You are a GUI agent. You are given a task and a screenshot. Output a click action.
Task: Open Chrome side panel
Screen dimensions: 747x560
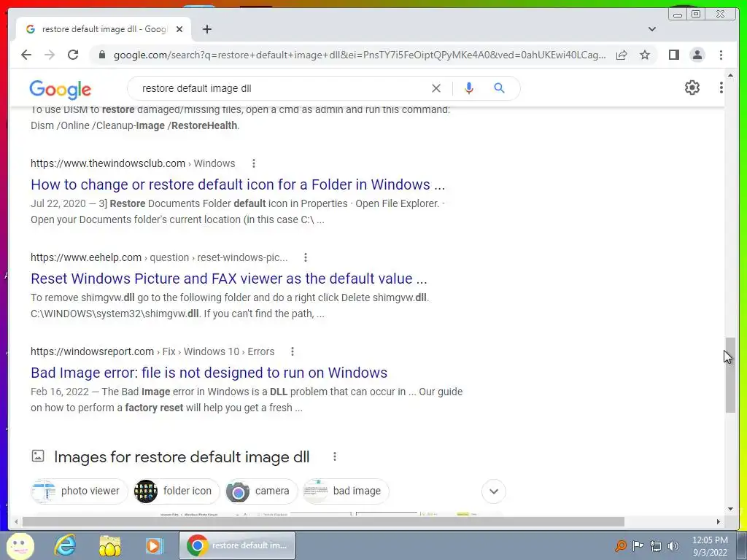673,55
